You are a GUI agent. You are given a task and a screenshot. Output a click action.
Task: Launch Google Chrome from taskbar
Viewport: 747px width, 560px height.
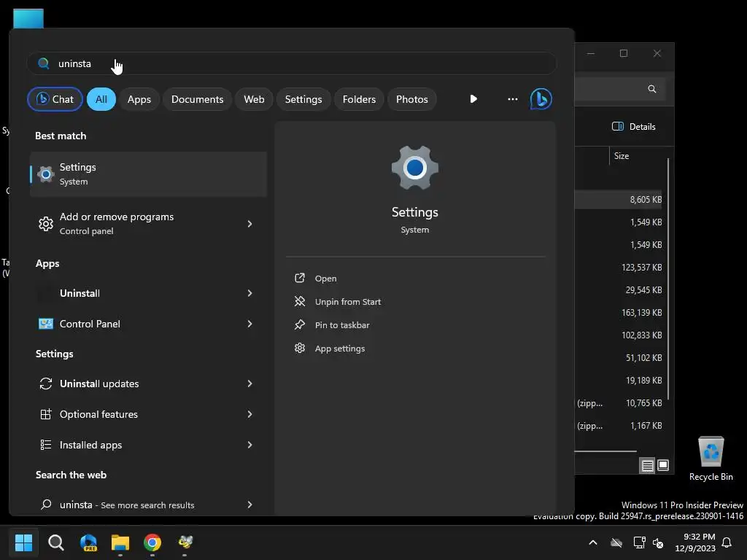click(152, 542)
